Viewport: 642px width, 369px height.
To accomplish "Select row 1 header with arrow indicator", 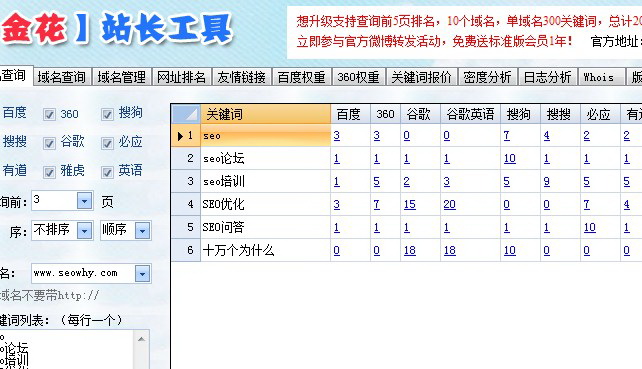I will coord(186,136).
